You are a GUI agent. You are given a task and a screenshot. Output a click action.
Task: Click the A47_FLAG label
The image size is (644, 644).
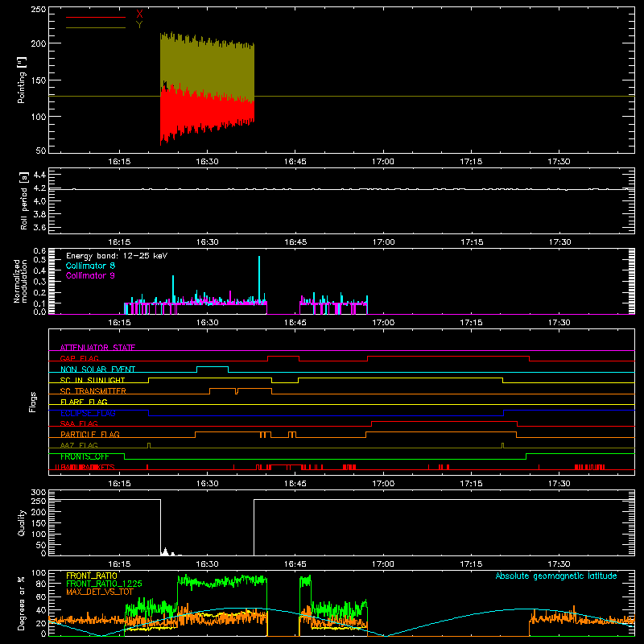[x=79, y=445]
